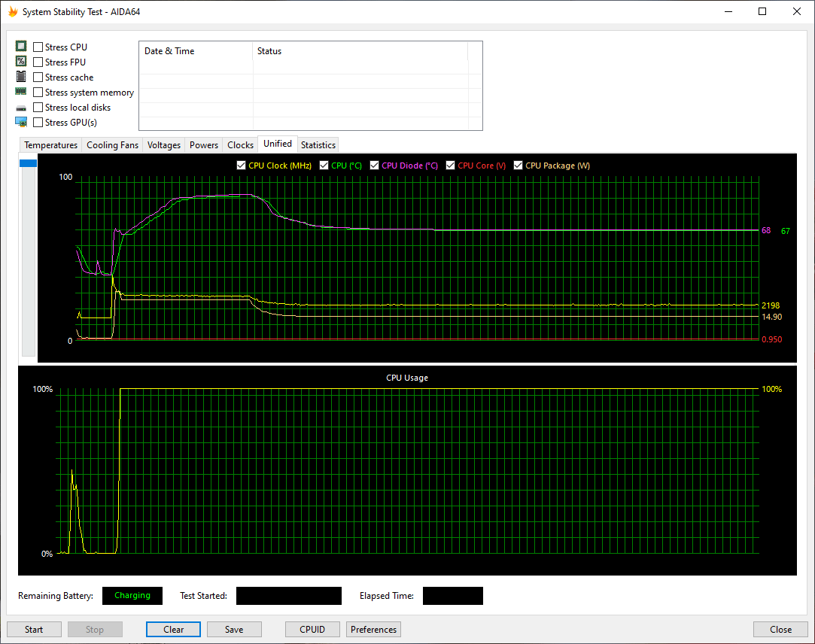Click the disk drive icon beside Stress local disks

(21, 108)
